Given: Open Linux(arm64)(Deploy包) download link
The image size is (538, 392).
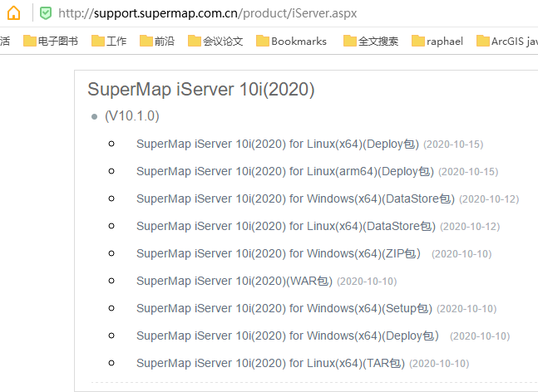Looking at the screenshot, I should point(285,171).
